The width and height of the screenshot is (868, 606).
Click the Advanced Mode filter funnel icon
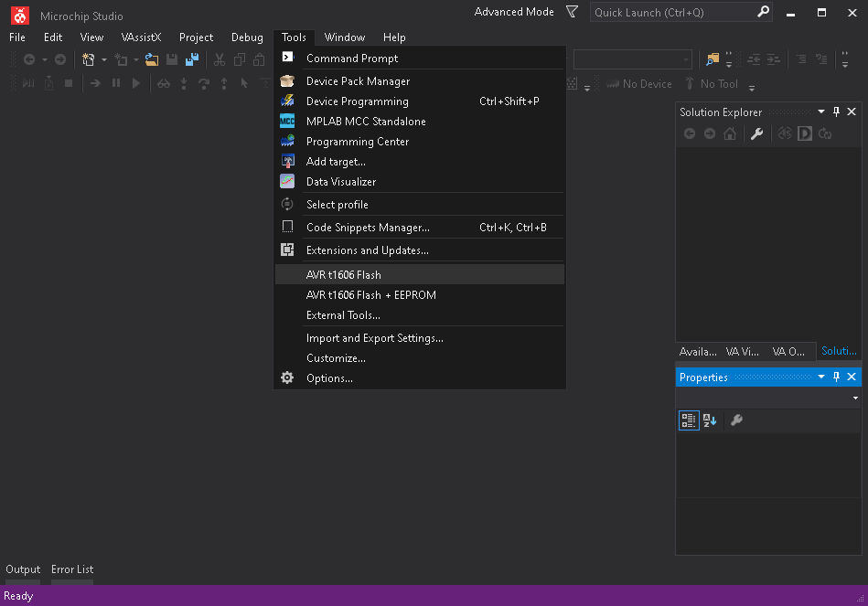point(572,12)
